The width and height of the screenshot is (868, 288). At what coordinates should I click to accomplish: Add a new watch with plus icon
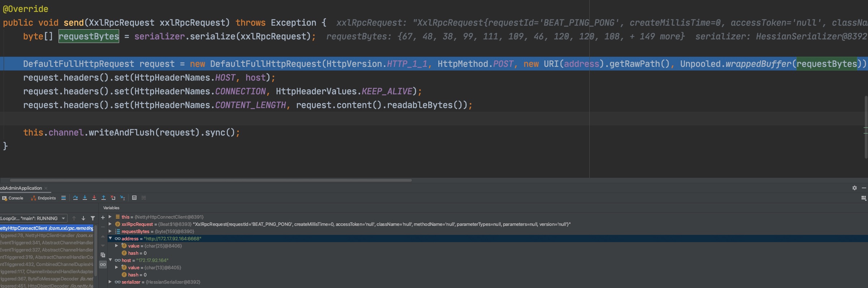103,218
